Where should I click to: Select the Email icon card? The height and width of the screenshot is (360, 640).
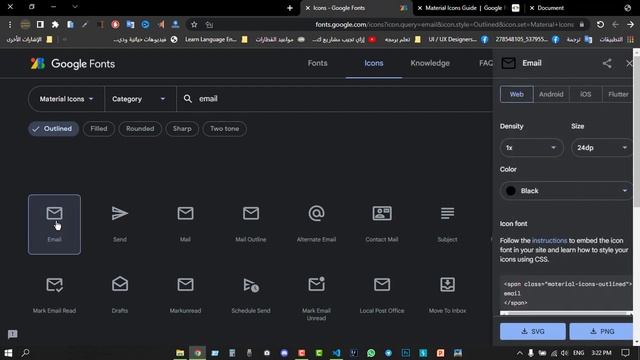tap(54, 224)
